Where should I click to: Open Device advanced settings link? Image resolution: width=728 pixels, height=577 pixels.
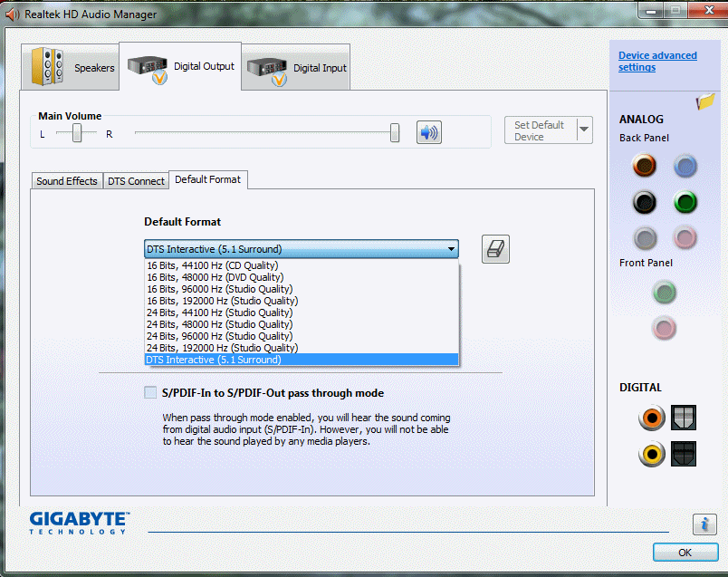point(657,62)
